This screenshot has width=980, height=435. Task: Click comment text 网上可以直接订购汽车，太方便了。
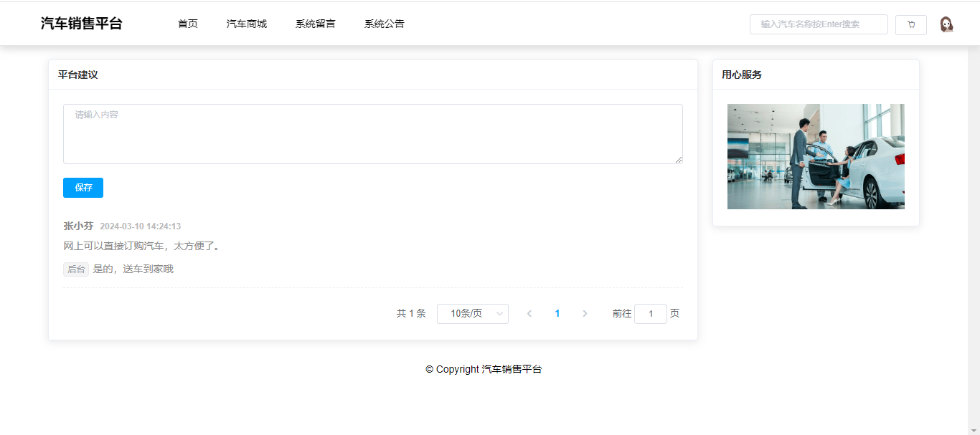143,247
